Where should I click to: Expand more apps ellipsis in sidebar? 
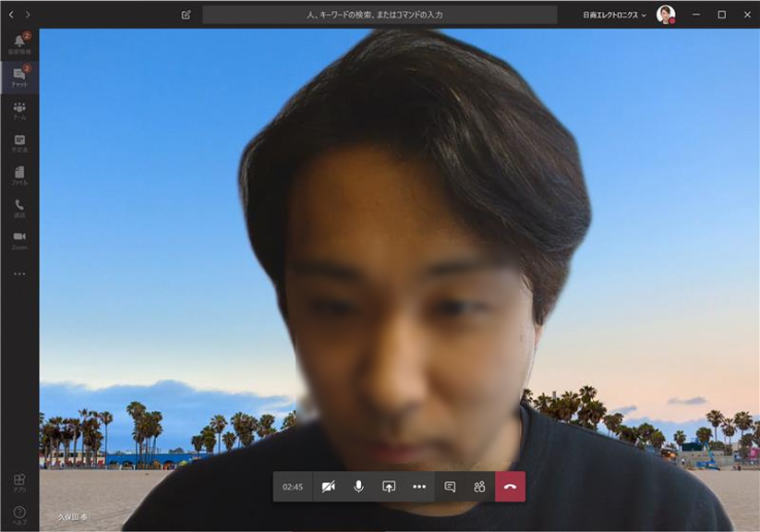coord(19,273)
